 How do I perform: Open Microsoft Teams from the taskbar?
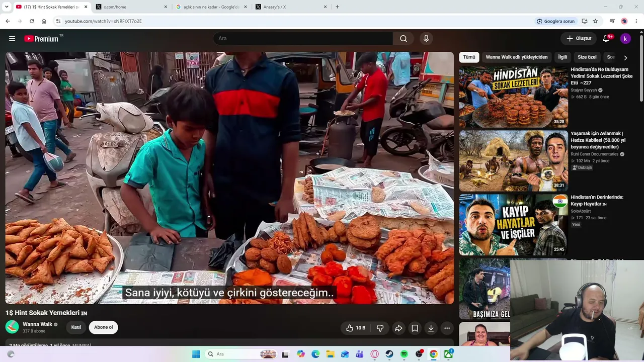pos(360,354)
